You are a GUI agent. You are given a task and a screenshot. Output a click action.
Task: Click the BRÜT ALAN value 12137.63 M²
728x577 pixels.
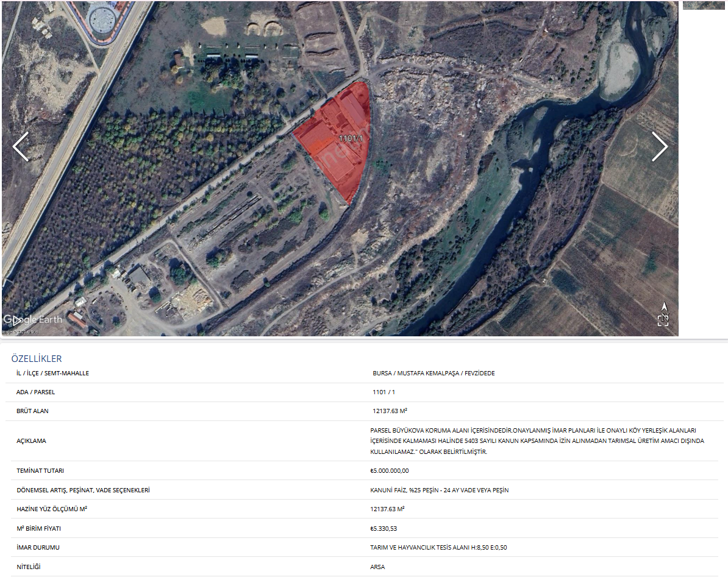coord(390,411)
